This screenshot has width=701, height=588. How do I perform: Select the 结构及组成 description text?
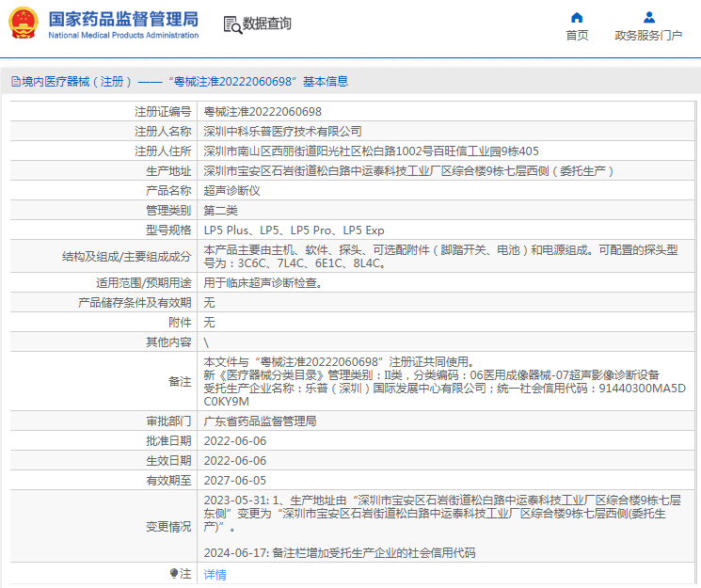(440, 256)
